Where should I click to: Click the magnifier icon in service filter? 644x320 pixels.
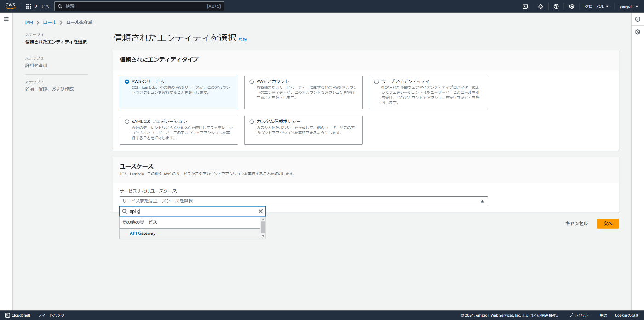pyautogui.click(x=125, y=211)
